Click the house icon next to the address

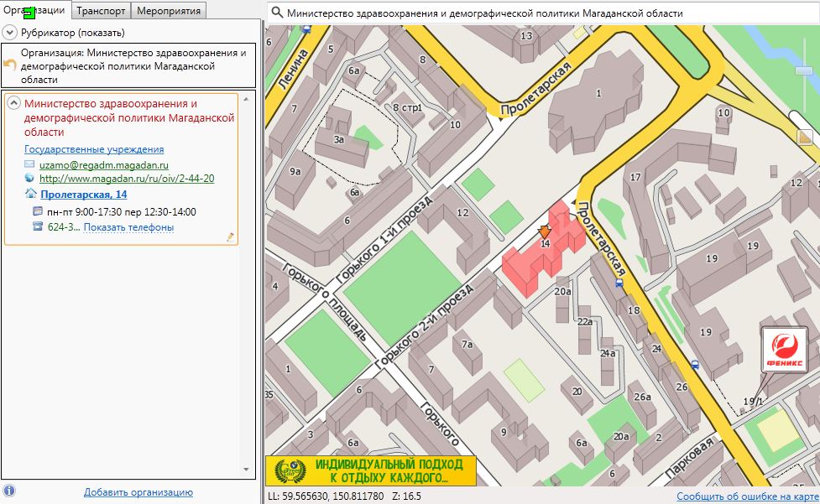[x=31, y=194]
